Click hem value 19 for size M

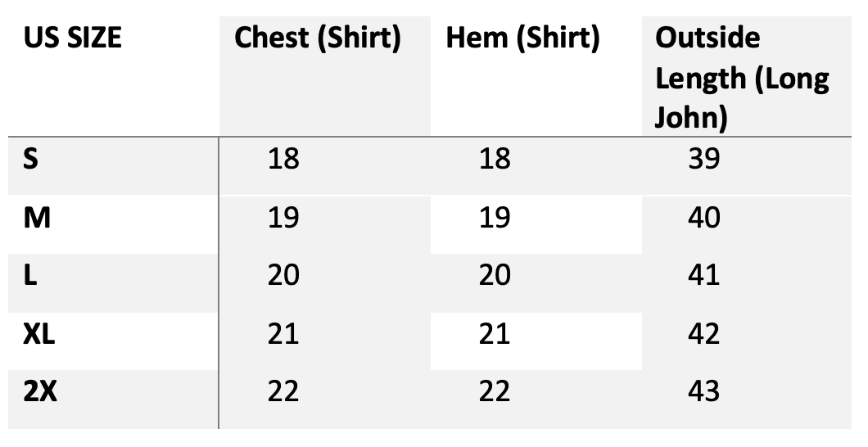(495, 218)
